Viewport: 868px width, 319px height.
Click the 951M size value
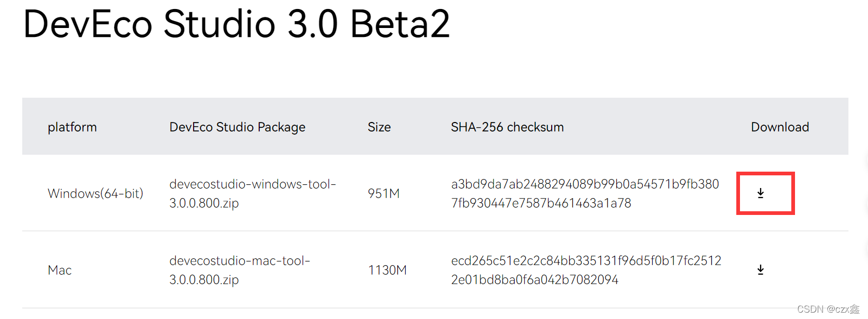point(383,193)
